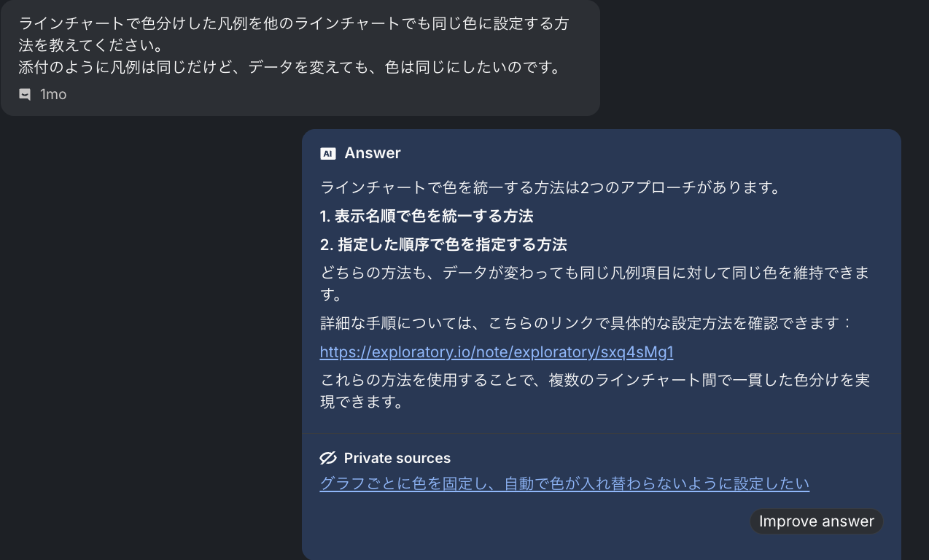This screenshot has width=929, height=560.
Task: Select item 2. 指定した順序で色を指定する方法
Action: point(443,244)
